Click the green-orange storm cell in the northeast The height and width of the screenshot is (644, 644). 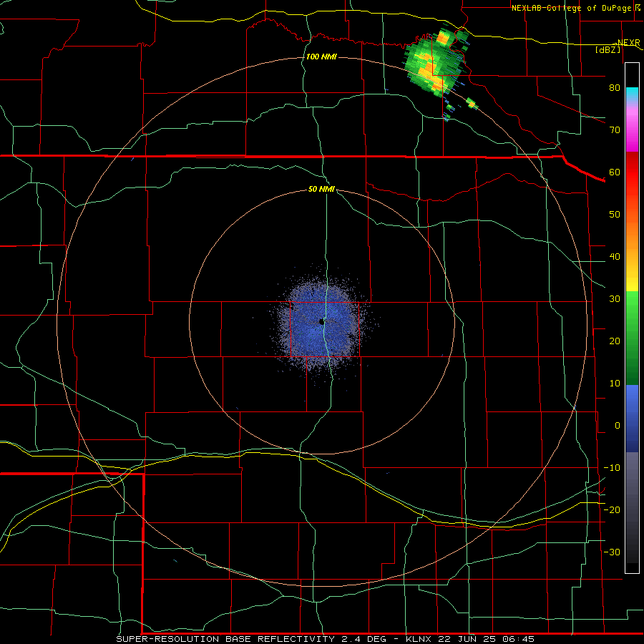(x=435, y=62)
